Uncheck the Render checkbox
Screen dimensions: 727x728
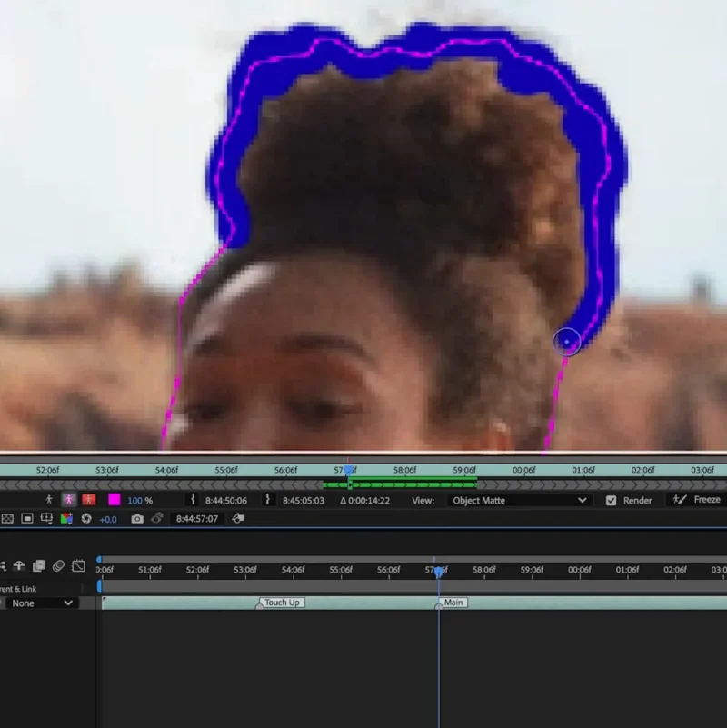(x=611, y=501)
